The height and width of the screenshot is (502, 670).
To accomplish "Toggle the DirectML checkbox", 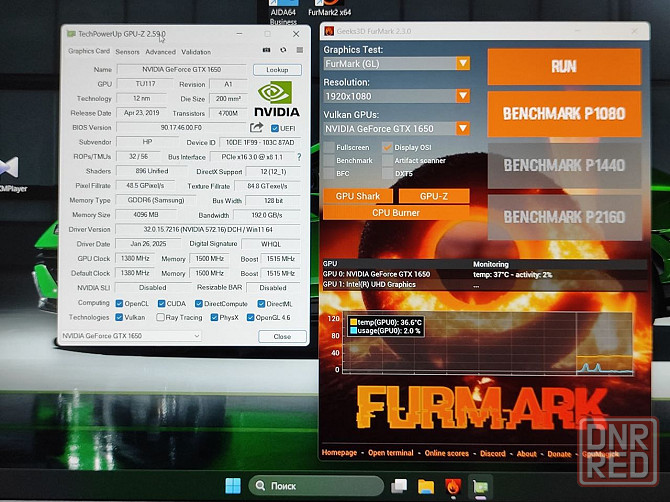I will 261,304.
